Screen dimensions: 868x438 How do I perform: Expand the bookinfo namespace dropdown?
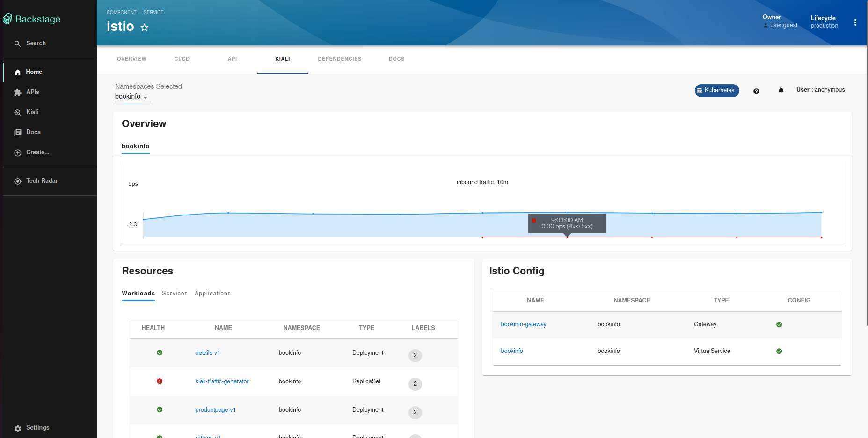click(x=132, y=97)
